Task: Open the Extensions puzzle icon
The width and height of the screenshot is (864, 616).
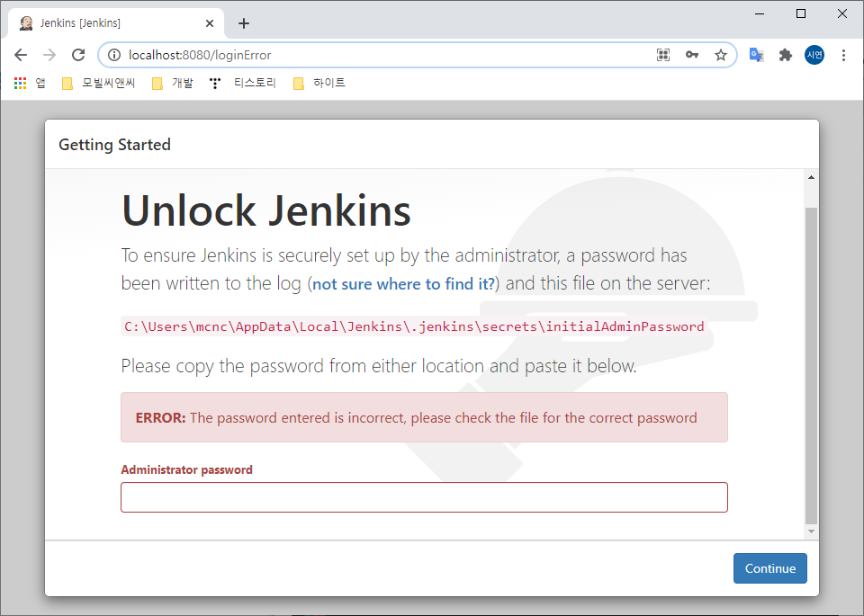Action: tap(785, 55)
